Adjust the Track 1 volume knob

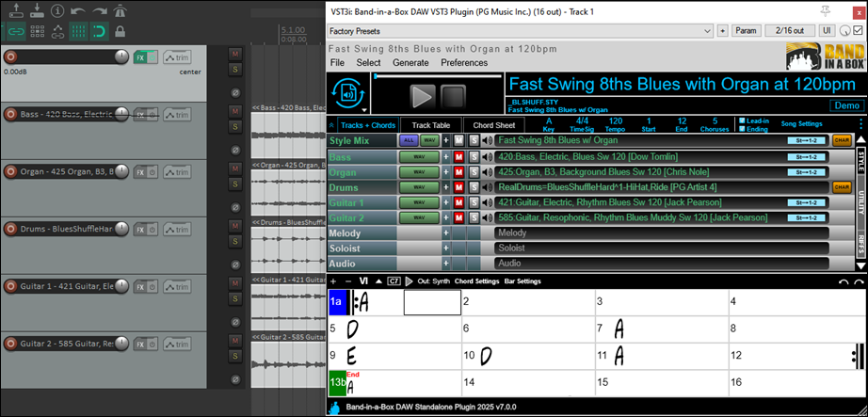(121, 57)
